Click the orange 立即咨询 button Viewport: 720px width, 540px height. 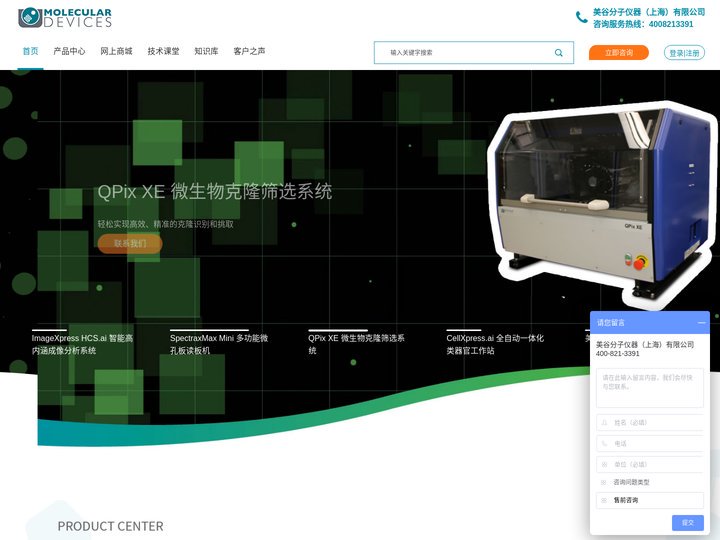(619, 53)
